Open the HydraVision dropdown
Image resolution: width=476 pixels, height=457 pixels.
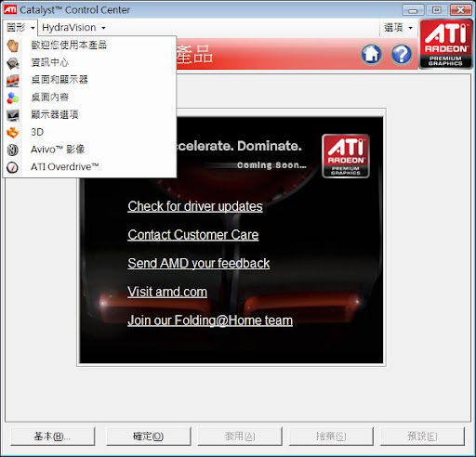tap(73, 28)
